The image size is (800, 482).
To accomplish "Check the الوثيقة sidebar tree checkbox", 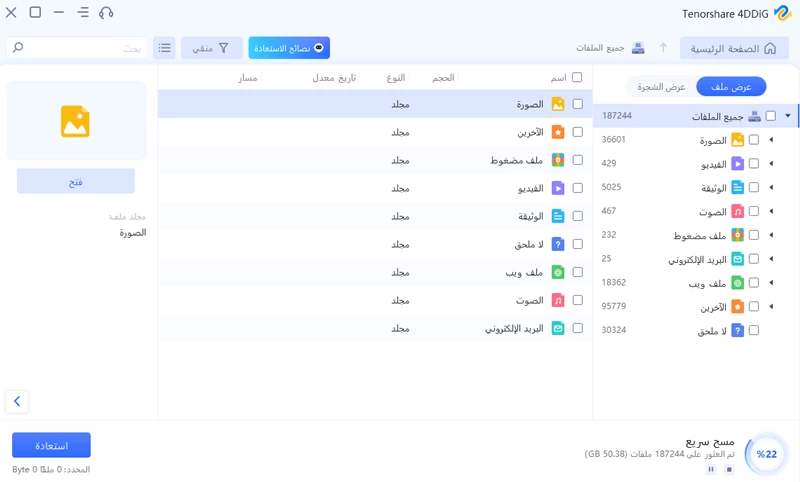I will pos(754,187).
